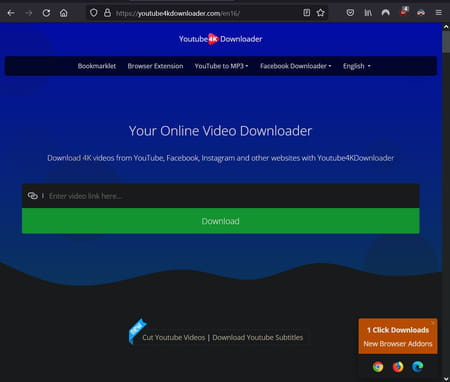Close the 1 Click Downloads popup
Image resolution: width=450 pixels, height=382 pixels.
coord(433,323)
